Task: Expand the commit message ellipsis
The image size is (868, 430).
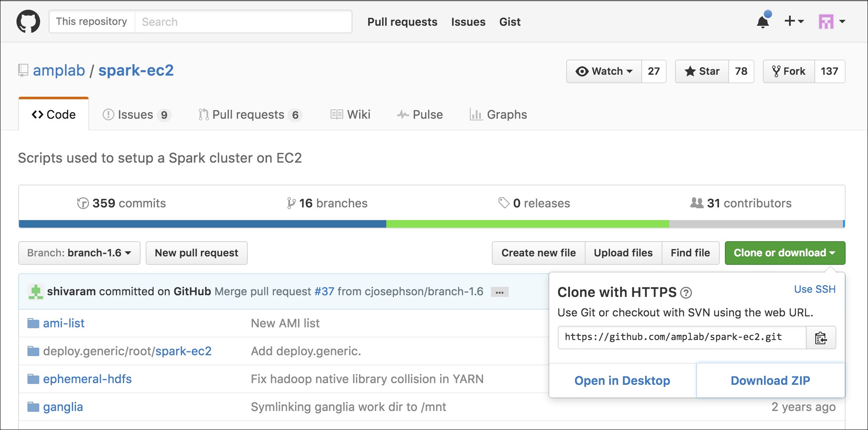Action: tap(500, 292)
